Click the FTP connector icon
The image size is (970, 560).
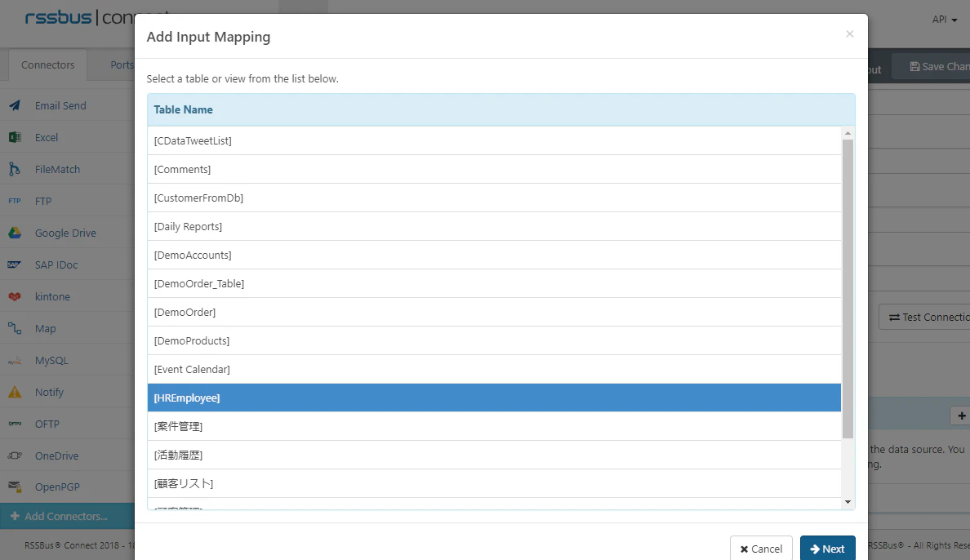coord(15,201)
